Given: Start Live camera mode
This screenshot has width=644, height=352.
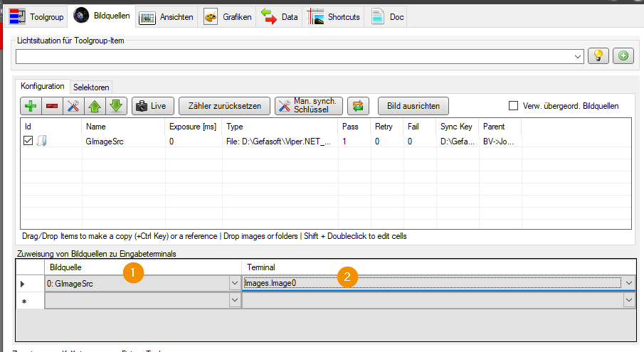Looking at the screenshot, I should pyautogui.click(x=153, y=106).
